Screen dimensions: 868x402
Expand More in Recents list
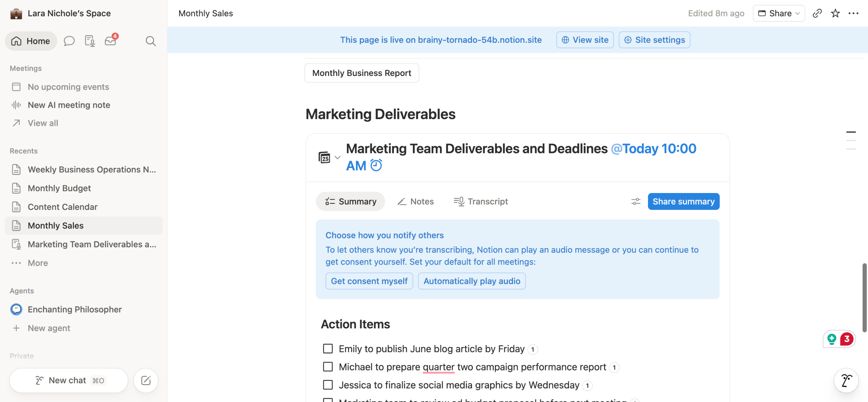point(83,263)
